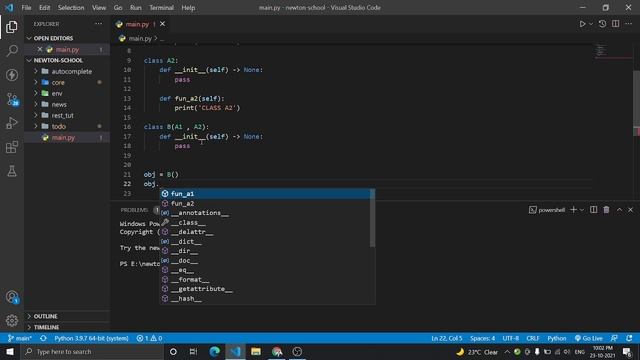Change encoding via UTF-8 indicator
This screenshot has height=360, width=640.
click(511, 338)
